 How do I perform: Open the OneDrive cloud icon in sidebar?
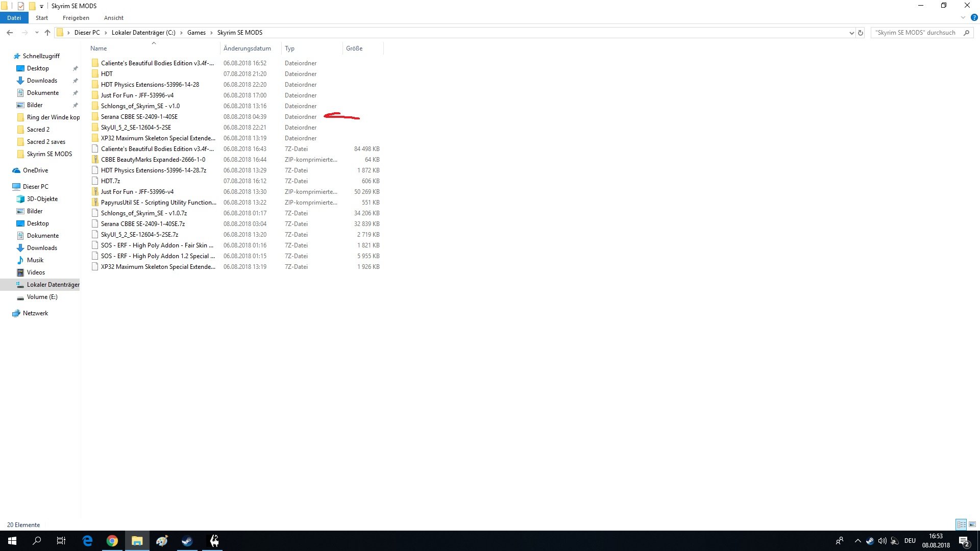pyautogui.click(x=17, y=170)
